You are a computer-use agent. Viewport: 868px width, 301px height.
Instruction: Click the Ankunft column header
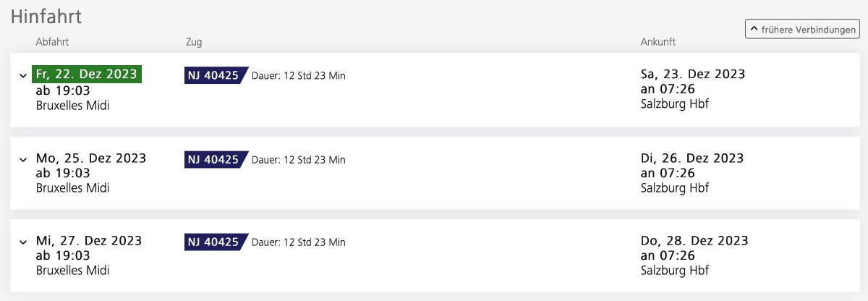[658, 42]
